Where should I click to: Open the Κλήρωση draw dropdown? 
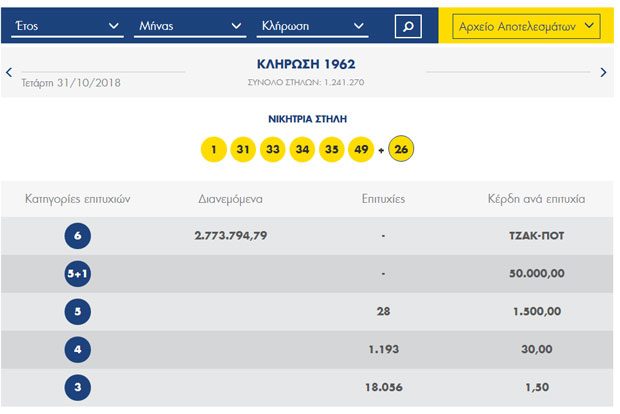coord(313,26)
